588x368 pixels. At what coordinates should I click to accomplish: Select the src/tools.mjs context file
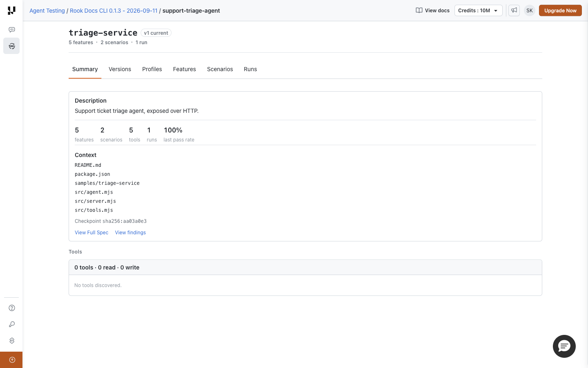coord(94,210)
